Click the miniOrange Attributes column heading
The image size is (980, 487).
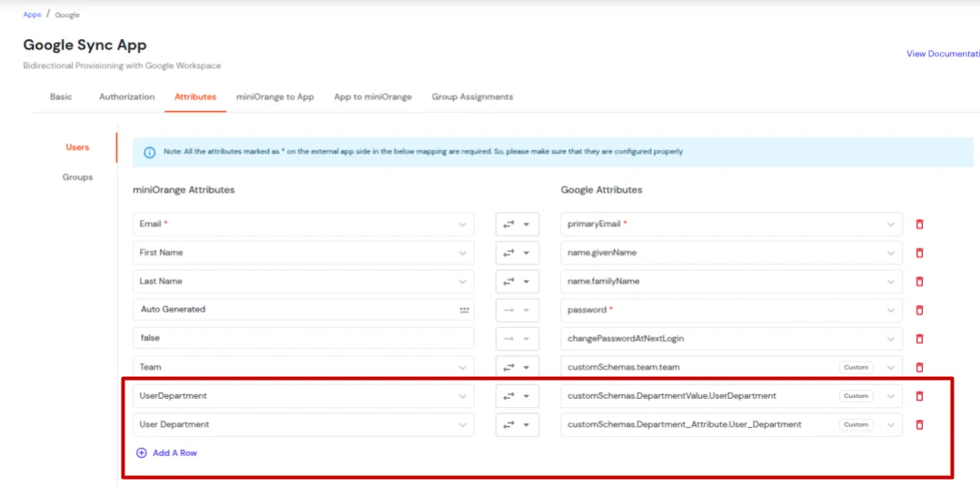(x=183, y=190)
